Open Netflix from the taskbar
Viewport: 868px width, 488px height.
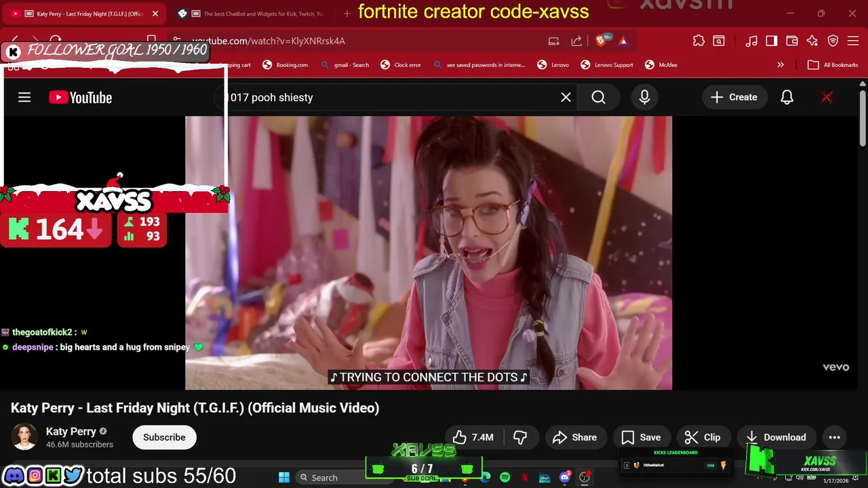point(525,478)
